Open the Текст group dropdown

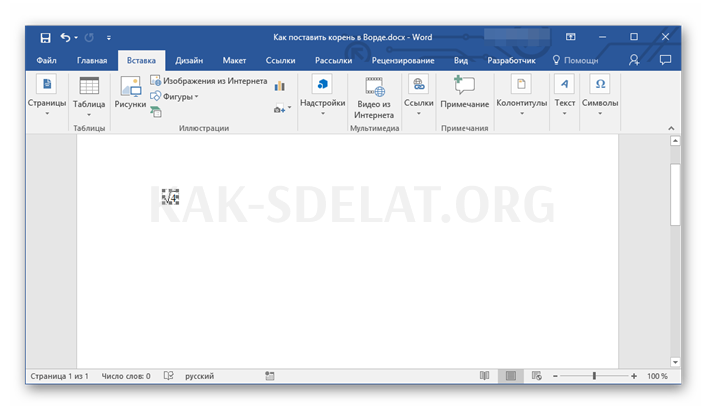click(x=565, y=96)
